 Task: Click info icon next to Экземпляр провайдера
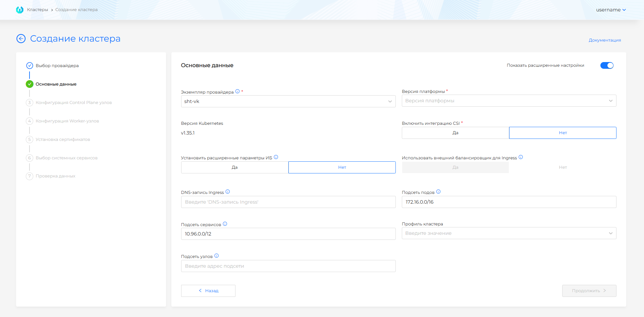[x=237, y=91]
